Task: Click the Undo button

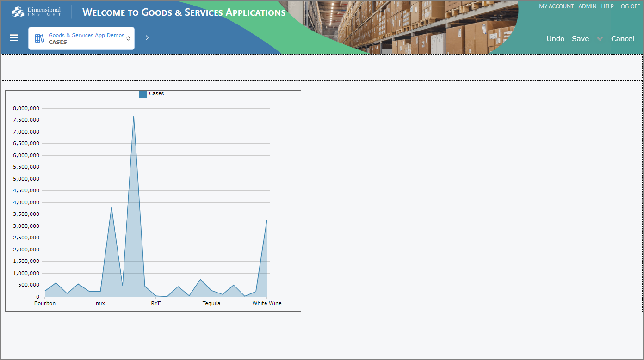Action: pyautogui.click(x=555, y=39)
